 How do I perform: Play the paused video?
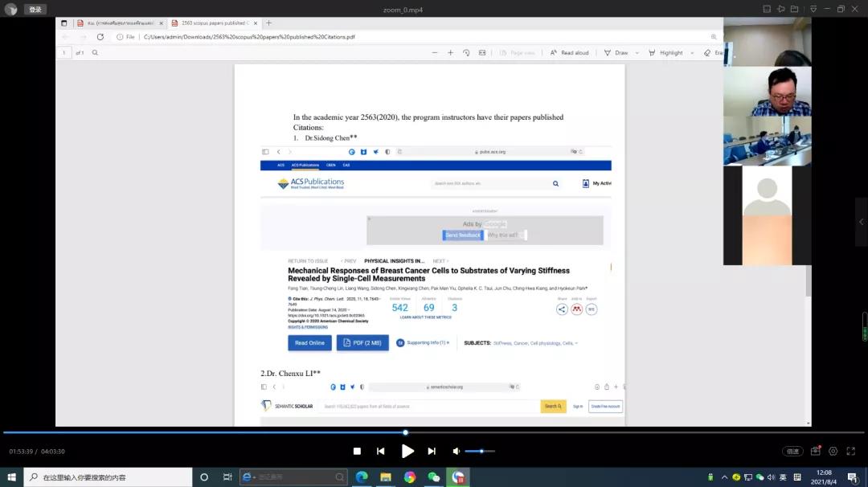point(407,451)
